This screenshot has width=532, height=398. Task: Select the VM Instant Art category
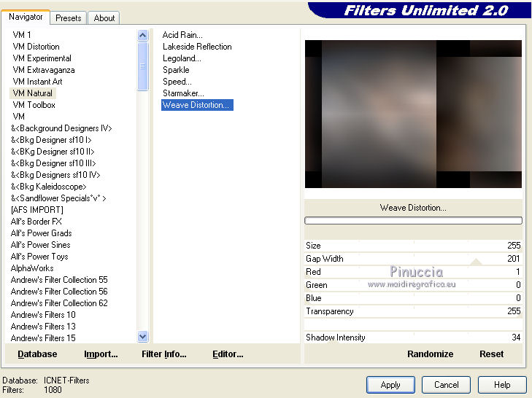pos(37,82)
